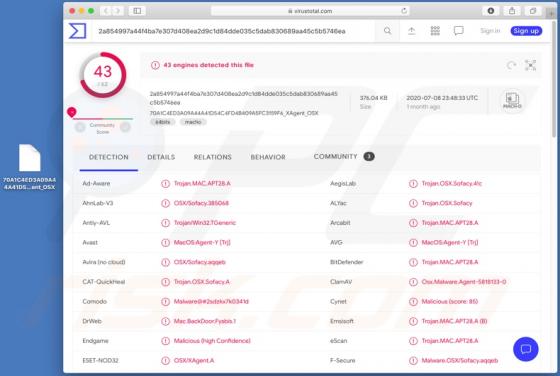The image size is (560, 376).
Task: Click the 2020-07-08 scan date
Action: tap(442, 98)
